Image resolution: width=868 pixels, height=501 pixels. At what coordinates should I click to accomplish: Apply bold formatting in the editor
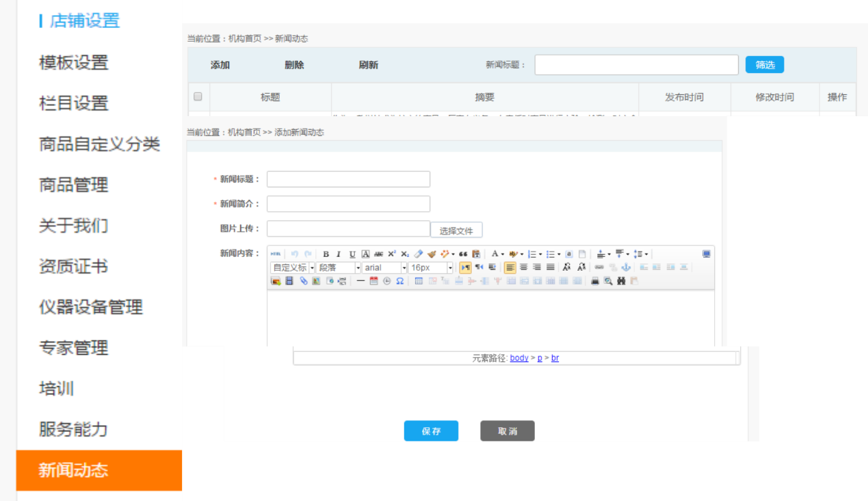pyautogui.click(x=326, y=254)
